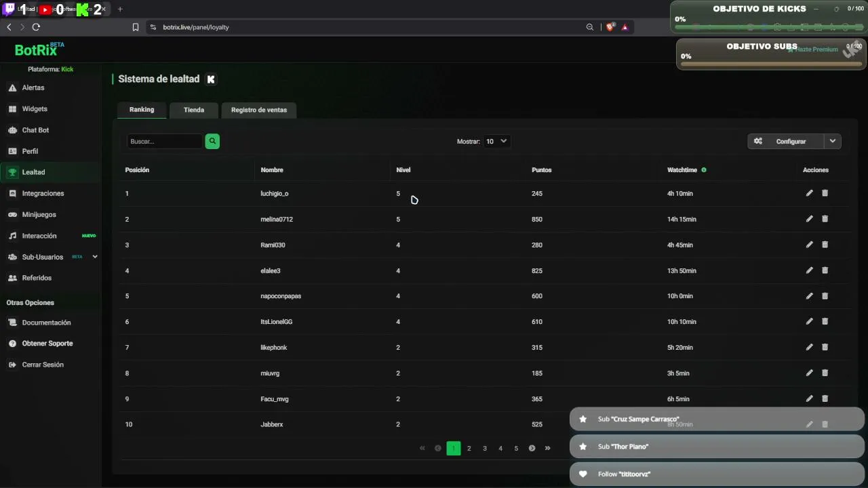868x488 pixels.
Task: Expand the Configurar dropdown arrow
Action: coord(833,141)
